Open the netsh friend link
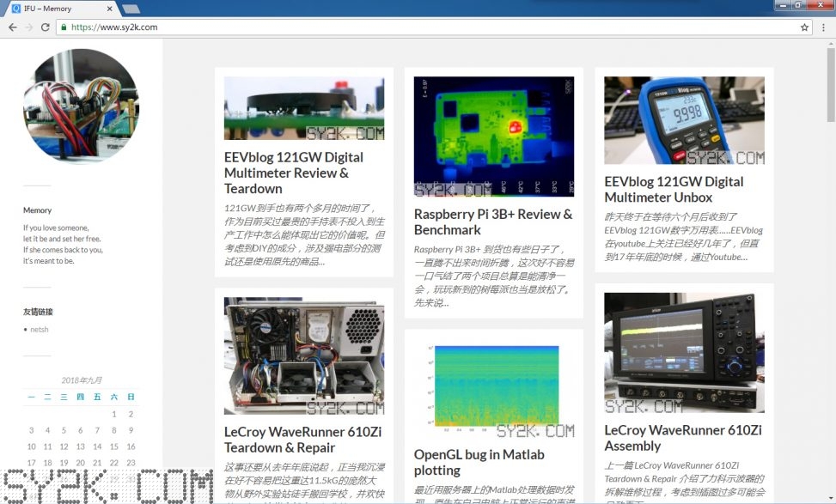836x504 pixels. [39, 329]
